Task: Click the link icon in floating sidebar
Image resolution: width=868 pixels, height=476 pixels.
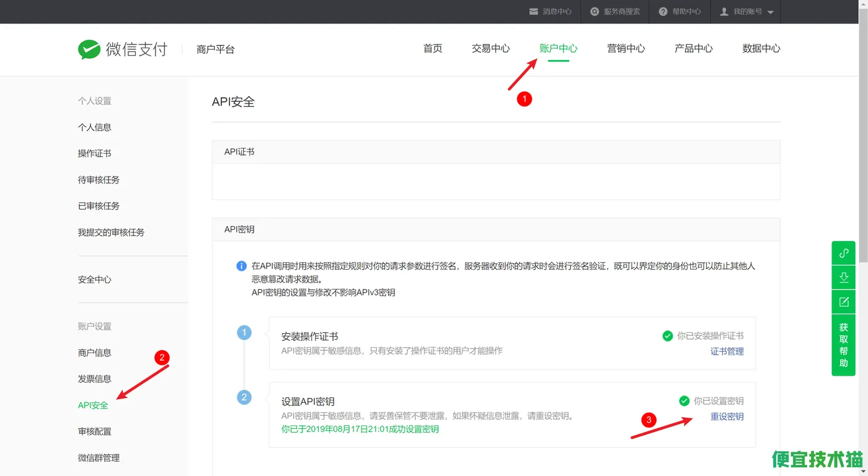Action: click(x=844, y=253)
